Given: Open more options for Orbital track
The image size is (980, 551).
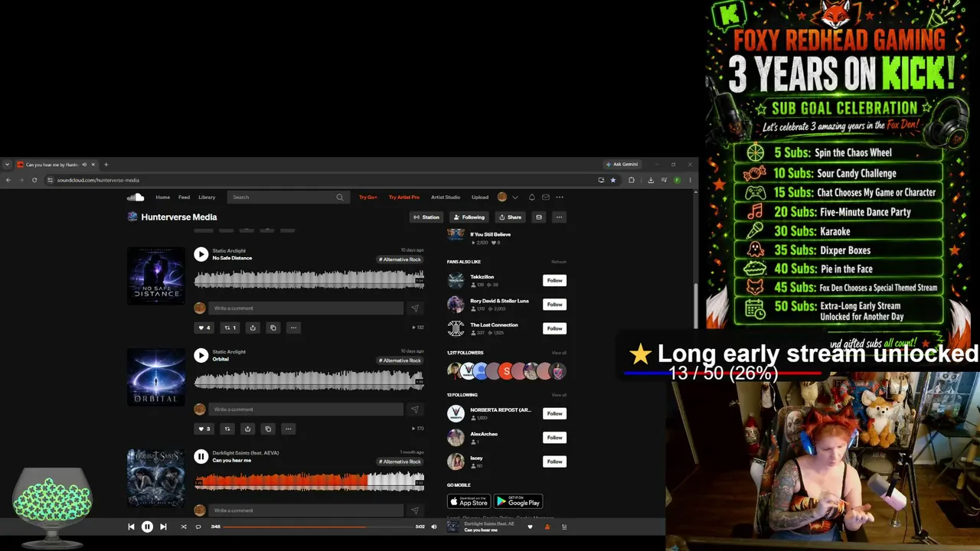Looking at the screenshot, I should point(289,429).
